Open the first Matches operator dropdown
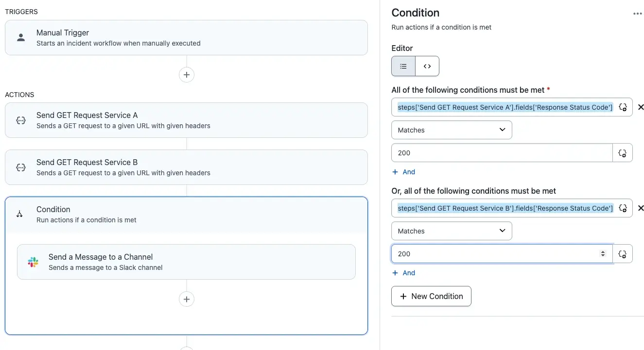Screen dimensions: 644x350 click(x=452, y=130)
